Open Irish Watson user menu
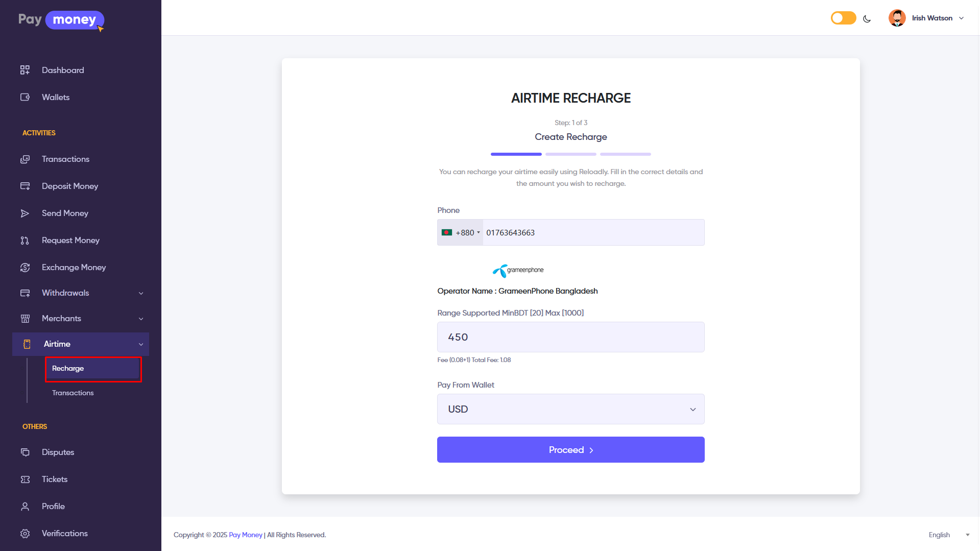Image resolution: width=980 pixels, height=551 pixels. [926, 18]
